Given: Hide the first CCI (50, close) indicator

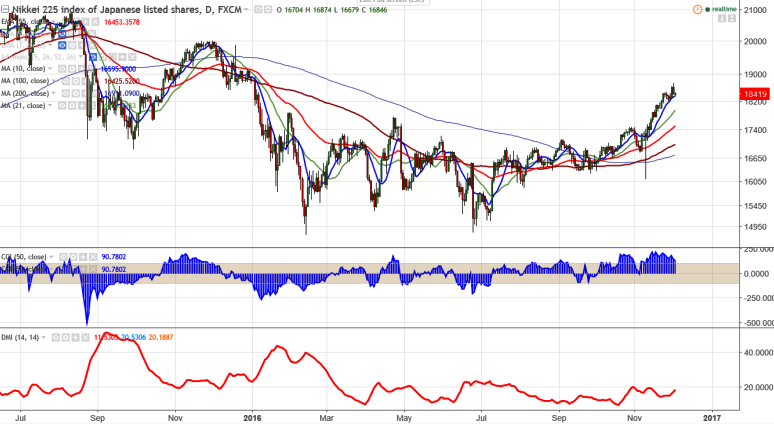Looking at the screenshot, I should [x=63, y=257].
